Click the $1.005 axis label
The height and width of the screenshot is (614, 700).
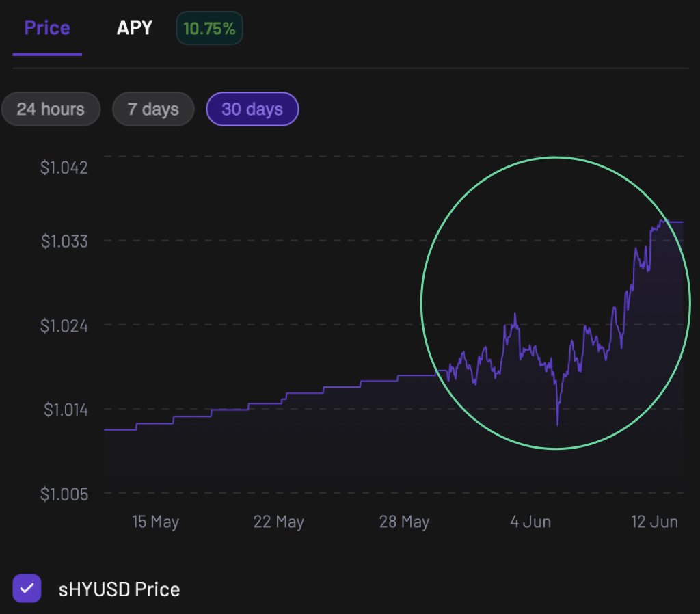pos(64,494)
